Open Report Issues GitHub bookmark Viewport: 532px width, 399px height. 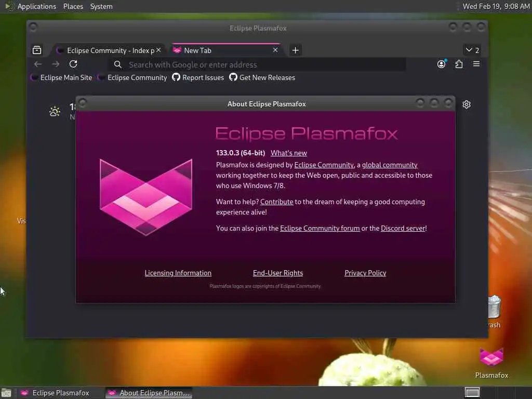[198, 78]
